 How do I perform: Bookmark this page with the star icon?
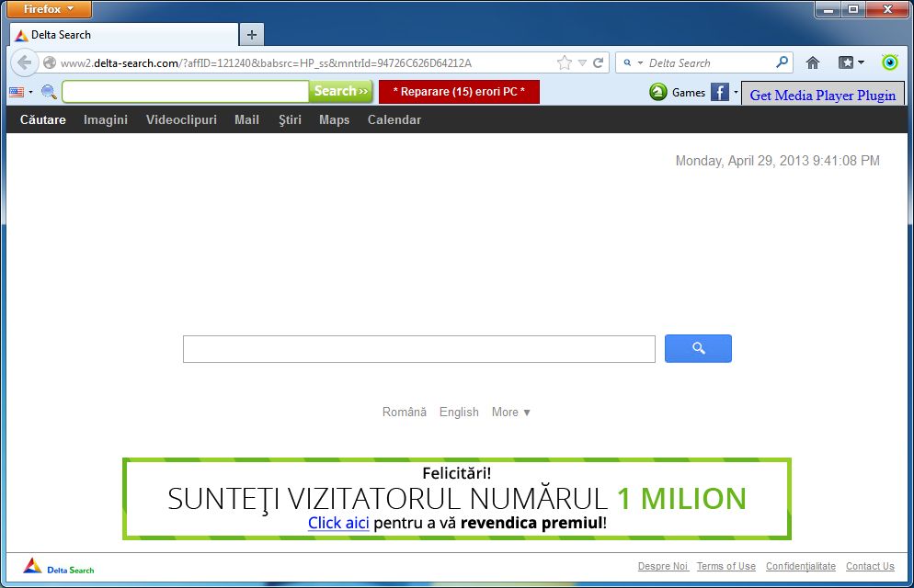pos(565,62)
